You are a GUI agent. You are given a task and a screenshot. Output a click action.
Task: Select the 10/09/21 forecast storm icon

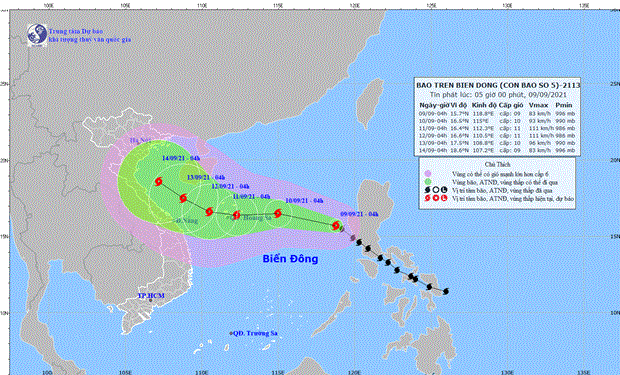click(x=278, y=213)
